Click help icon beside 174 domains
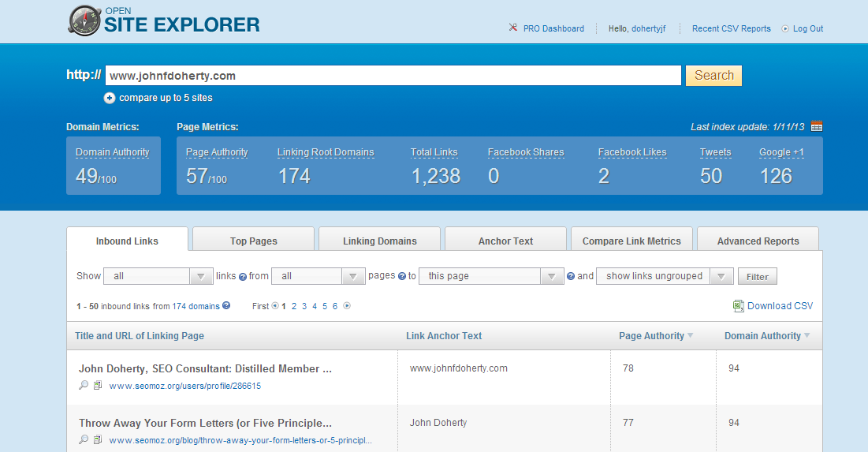Viewport: 868px width, 452px height. coord(226,305)
